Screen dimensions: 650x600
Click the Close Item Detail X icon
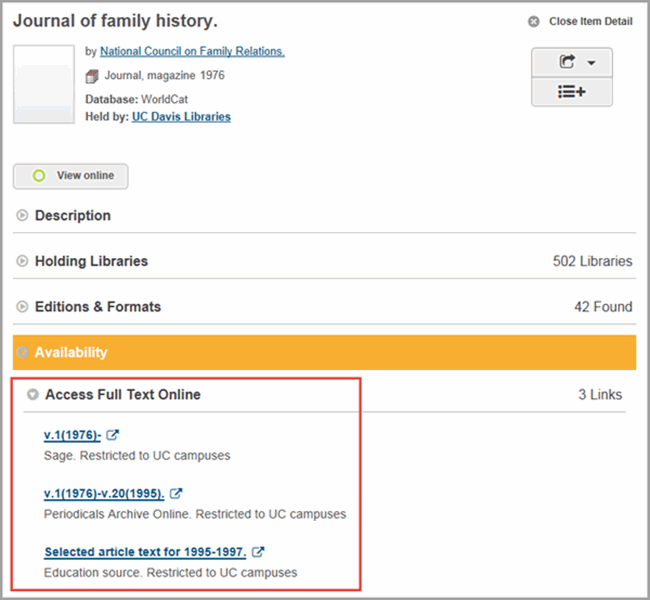pyautogui.click(x=534, y=21)
